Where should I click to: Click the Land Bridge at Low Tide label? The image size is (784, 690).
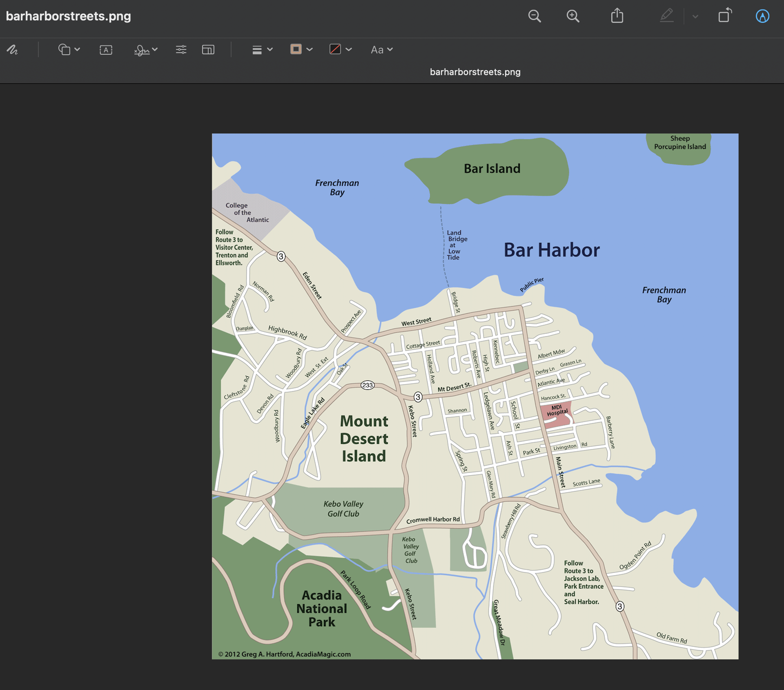point(457,245)
